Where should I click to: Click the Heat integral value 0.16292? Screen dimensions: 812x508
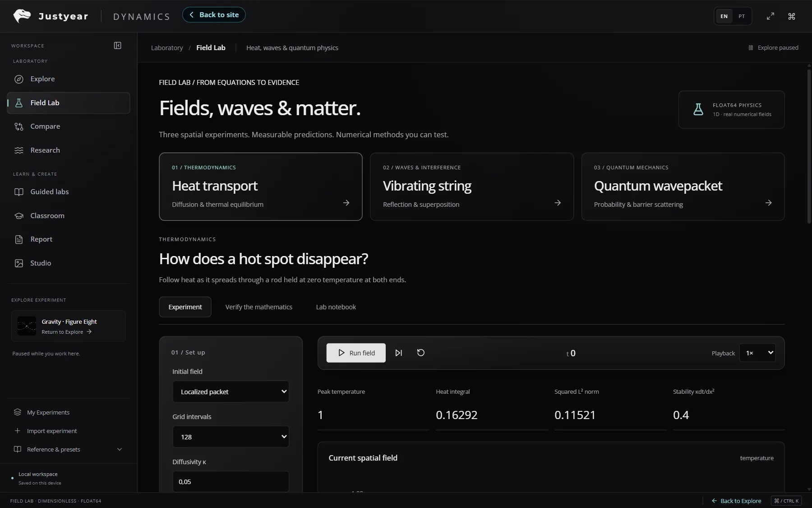coord(457,415)
